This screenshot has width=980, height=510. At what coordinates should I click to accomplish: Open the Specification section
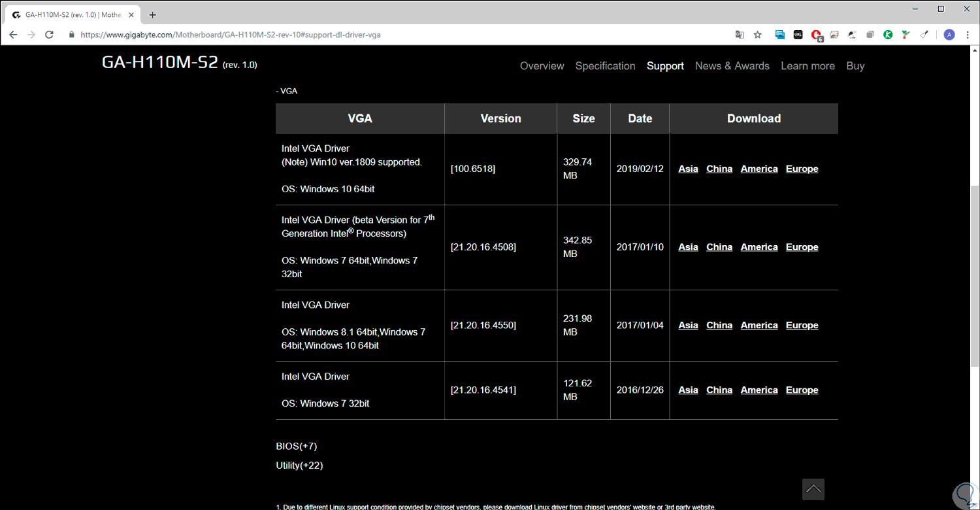(x=605, y=66)
